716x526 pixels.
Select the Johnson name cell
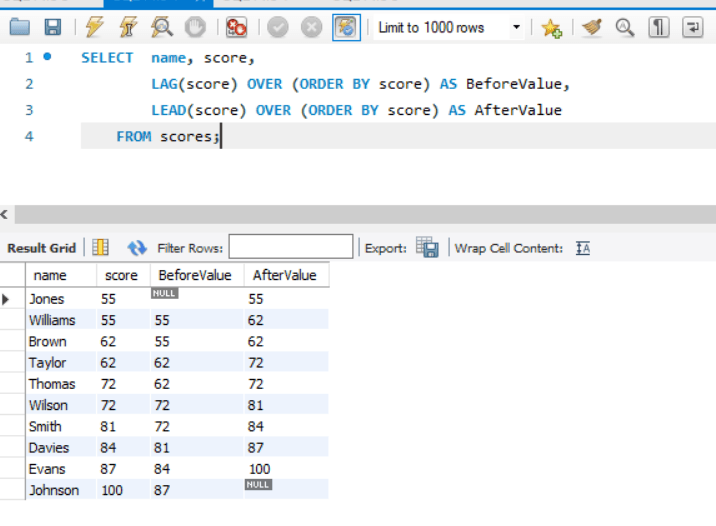(x=61, y=490)
